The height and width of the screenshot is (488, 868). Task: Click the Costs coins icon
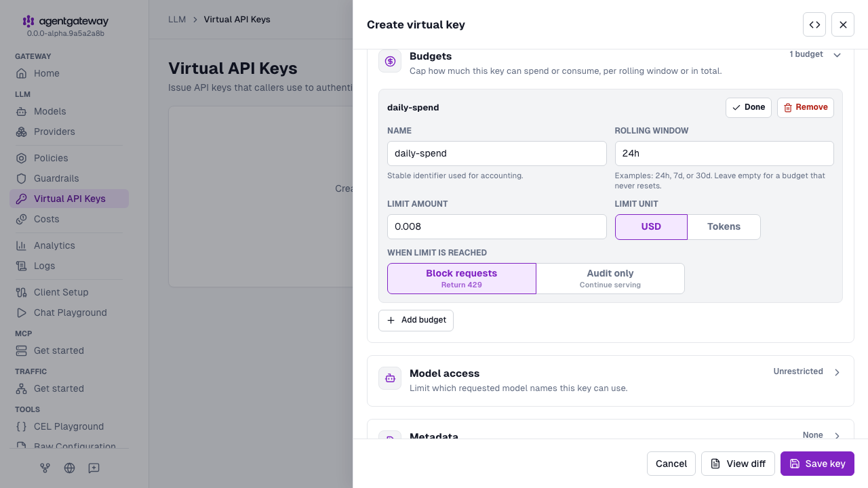[22, 219]
